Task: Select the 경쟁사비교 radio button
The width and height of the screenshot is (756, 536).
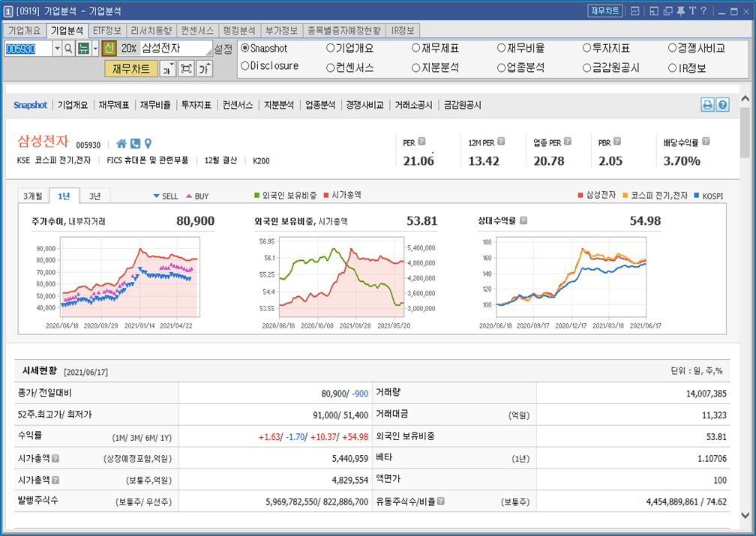Action: [x=672, y=48]
